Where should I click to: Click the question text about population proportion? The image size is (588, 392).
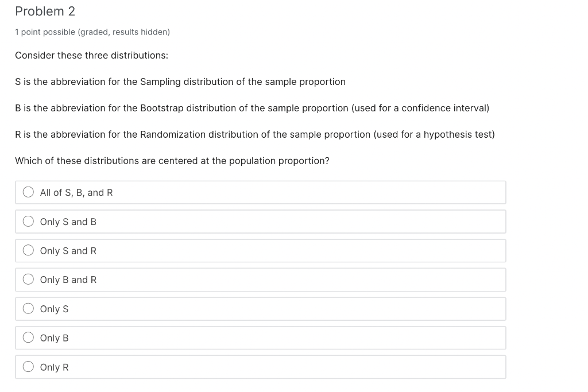click(x=172, y=161)
